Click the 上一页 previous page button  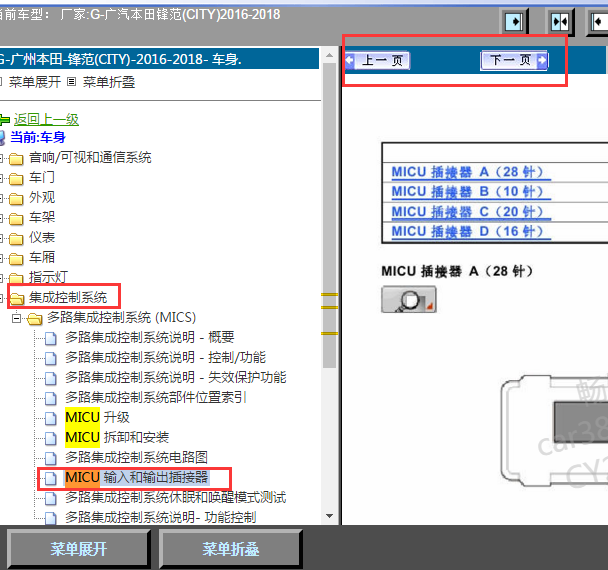coord(377,60)
